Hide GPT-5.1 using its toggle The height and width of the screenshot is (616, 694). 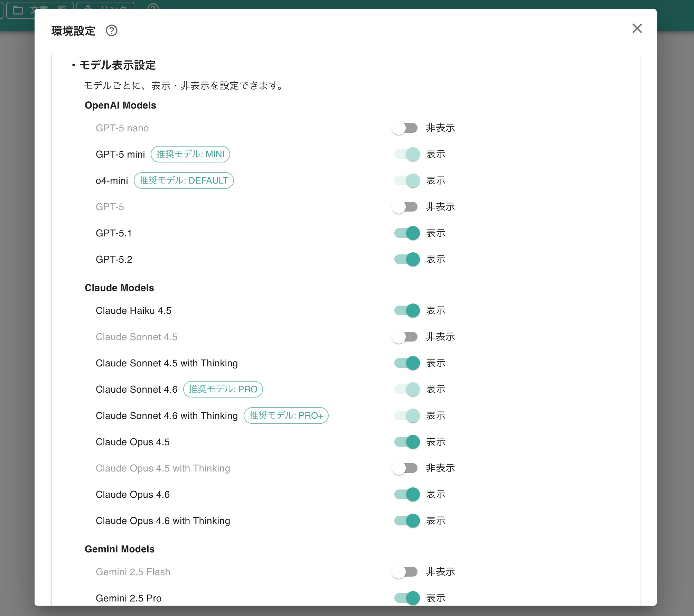click(407, 233)
